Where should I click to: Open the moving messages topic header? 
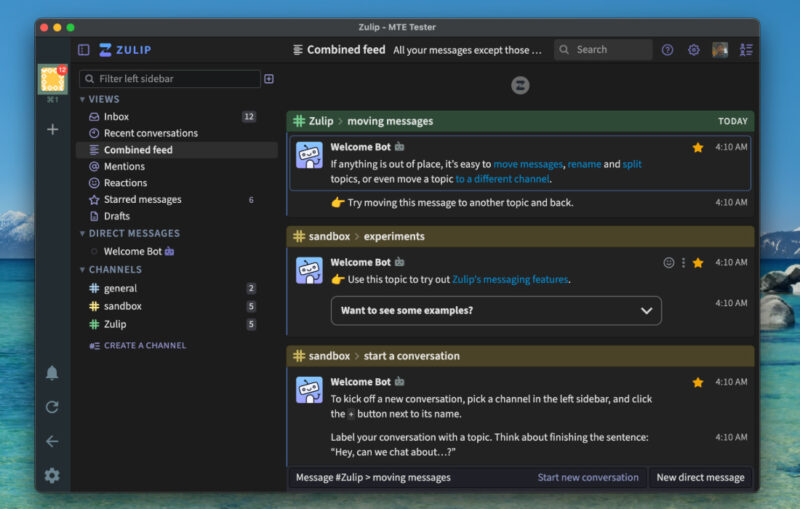390,121
